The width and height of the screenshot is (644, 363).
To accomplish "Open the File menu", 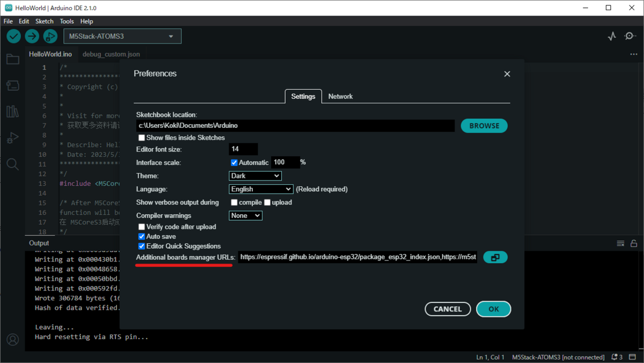I will [8, 21].
